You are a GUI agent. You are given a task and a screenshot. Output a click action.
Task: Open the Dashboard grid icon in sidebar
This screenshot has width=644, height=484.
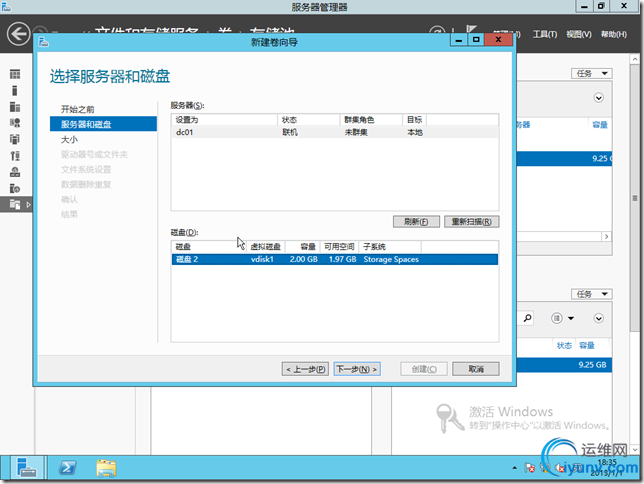[x=15, y=74]
